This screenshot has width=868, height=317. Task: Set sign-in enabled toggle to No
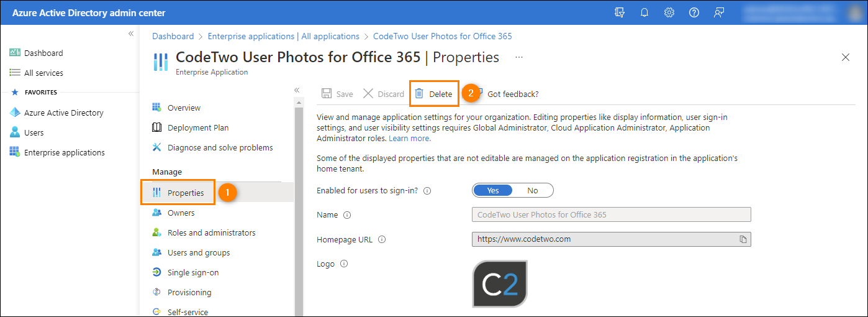click(533, 190)
